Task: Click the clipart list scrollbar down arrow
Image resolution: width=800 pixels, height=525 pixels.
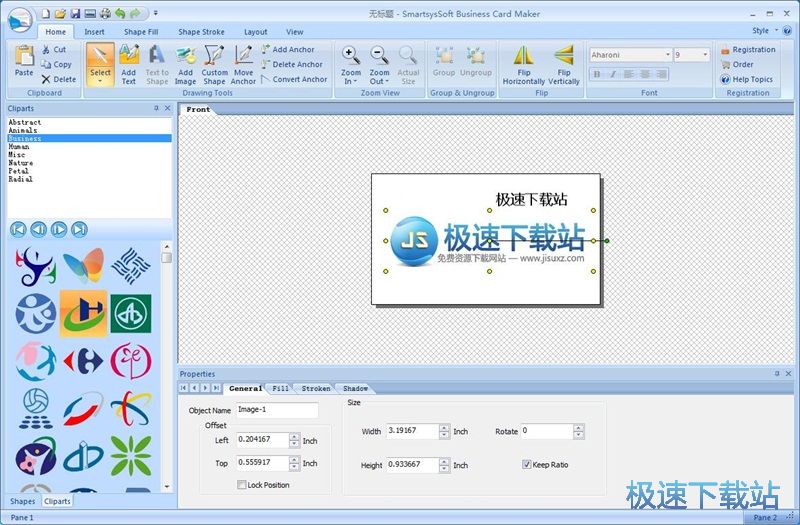Action: [166, 487]
